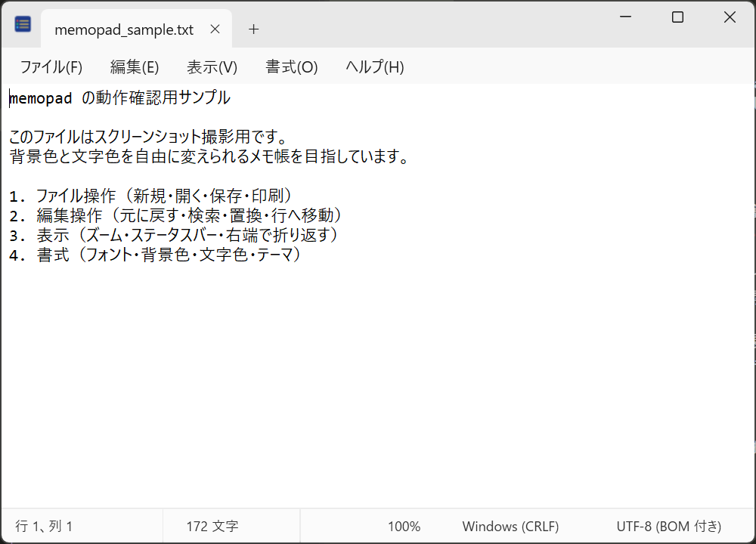Image resolution: width=756 pixels, height=544 pixels.
Task: Click the 100% zoom level in status bar
Action: [404, 526]
